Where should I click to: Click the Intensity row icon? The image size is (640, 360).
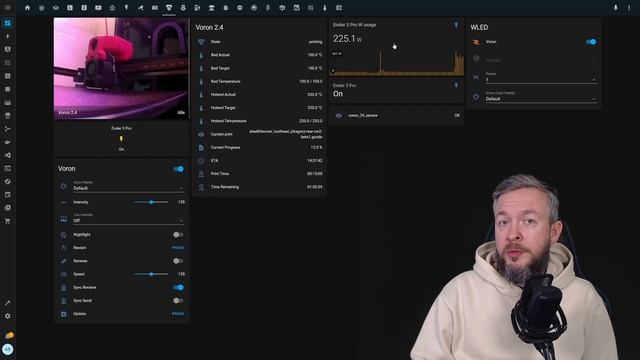tap(64, 202)
